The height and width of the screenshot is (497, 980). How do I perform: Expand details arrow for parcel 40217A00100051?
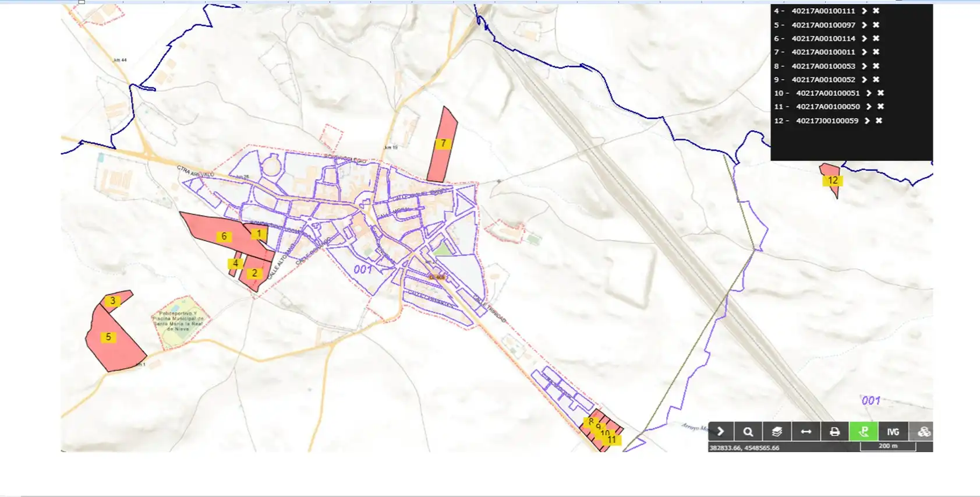point(869,93)
